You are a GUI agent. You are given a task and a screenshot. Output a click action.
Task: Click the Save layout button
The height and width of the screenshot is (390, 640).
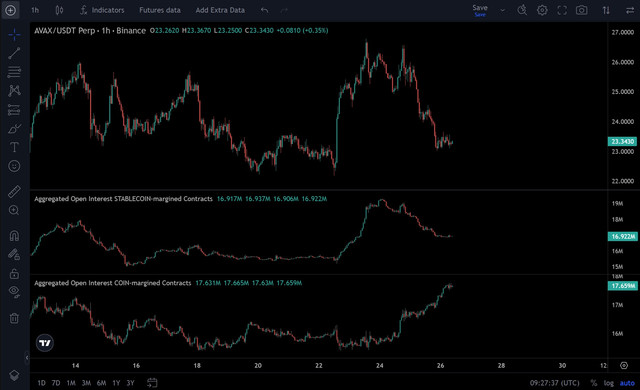(x=480, y=10)
